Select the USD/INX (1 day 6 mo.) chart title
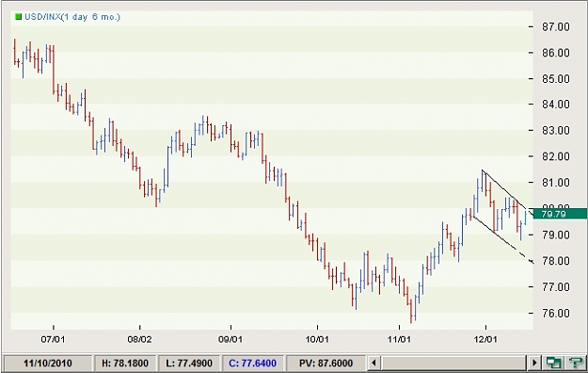588x373 pixels. tap(72, 17)
